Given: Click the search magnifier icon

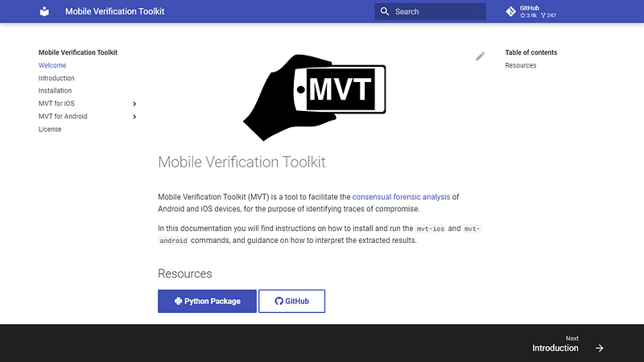Looking at the screenshot, I should point(385,11).
